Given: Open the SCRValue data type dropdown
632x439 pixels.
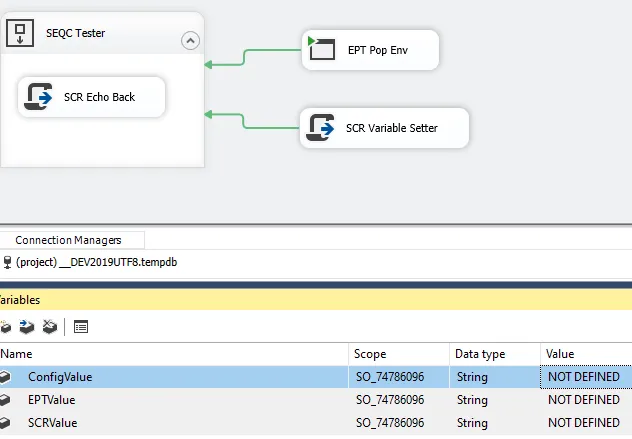Looking at the screenshot, I should (494, 422).
